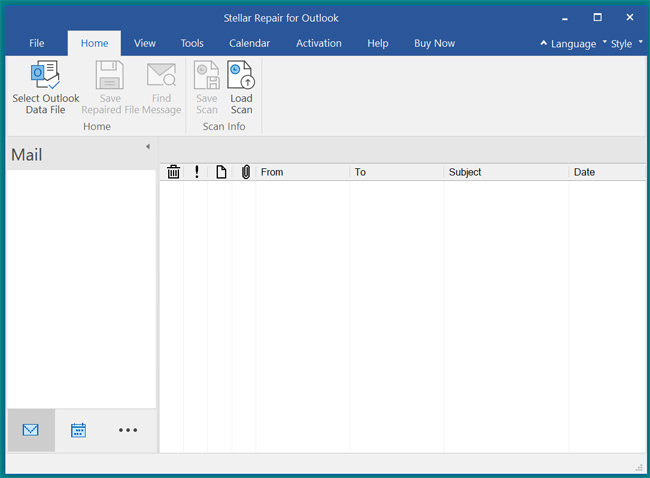Open the Help tab
Viewport: 650px width, 478px height.
[378, 43]
